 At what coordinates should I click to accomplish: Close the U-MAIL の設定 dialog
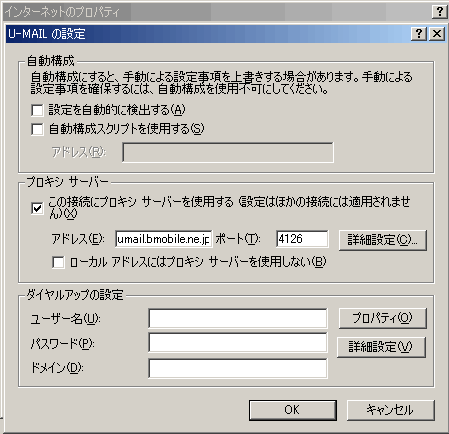pos(437,34)
